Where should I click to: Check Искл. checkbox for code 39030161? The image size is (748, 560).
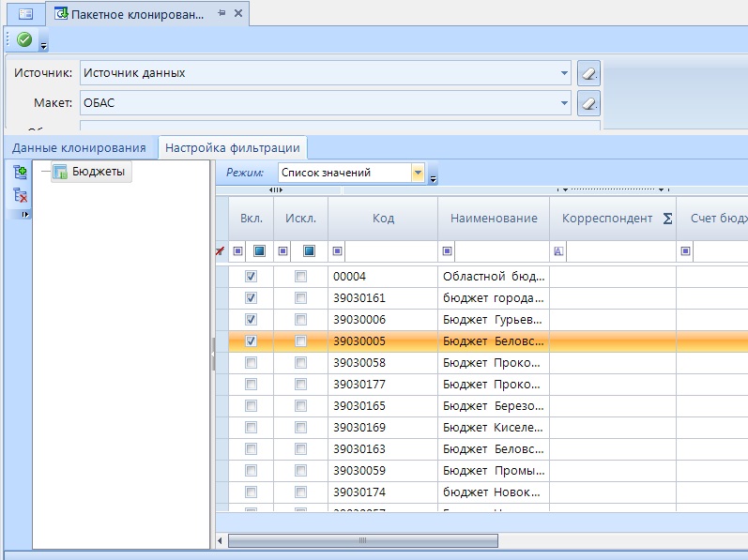click(x=300, y=298)
